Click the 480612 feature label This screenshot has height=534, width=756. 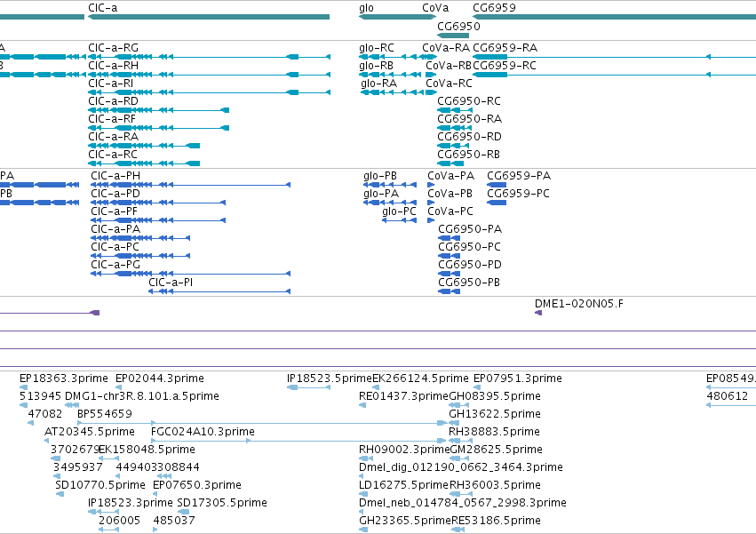(727, 396)
